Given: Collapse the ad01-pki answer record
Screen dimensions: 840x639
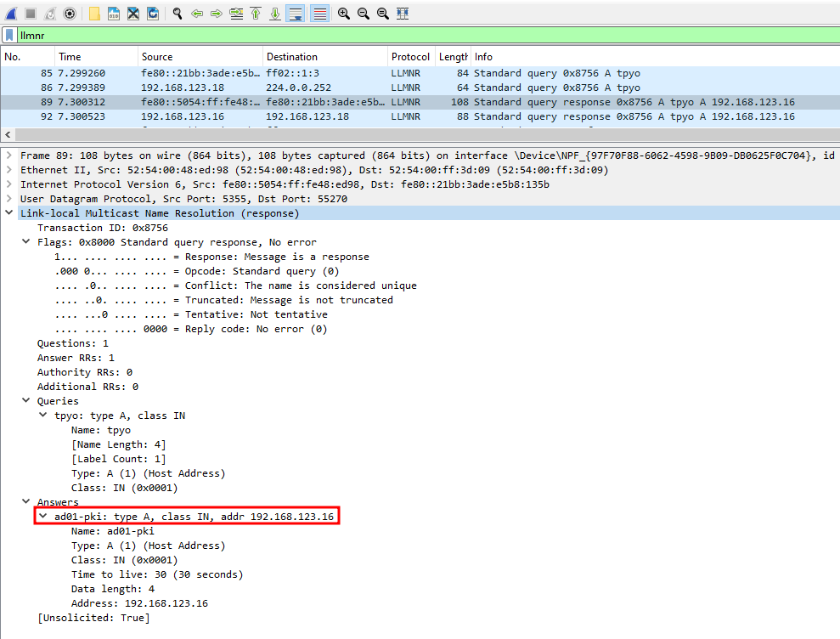Looking at the screenshot, I should pos(42,517).
